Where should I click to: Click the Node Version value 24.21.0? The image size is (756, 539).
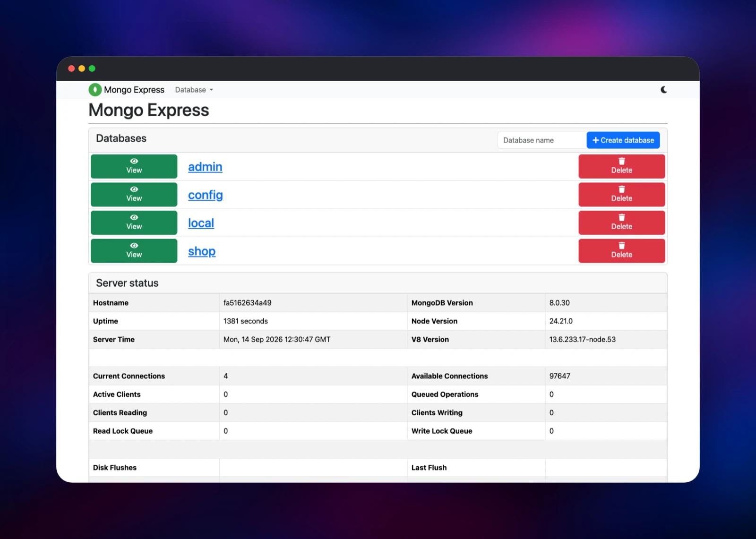(x=561, y=321)
